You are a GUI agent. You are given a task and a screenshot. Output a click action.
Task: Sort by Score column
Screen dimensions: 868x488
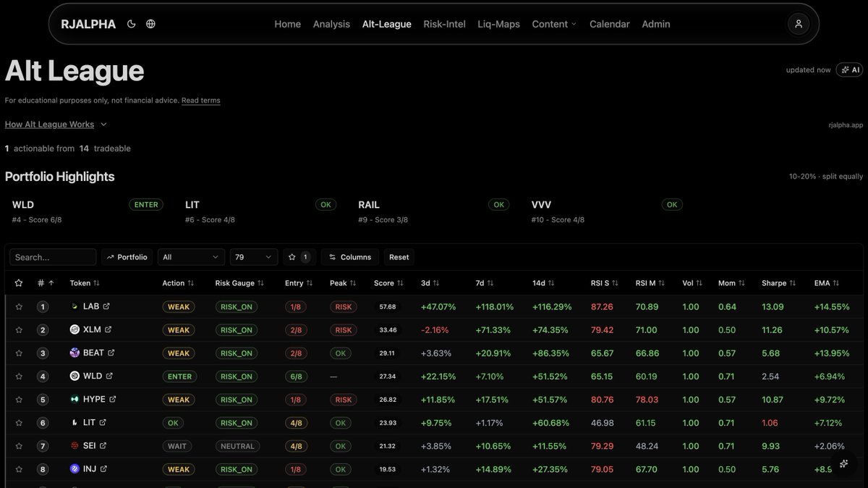388,283
